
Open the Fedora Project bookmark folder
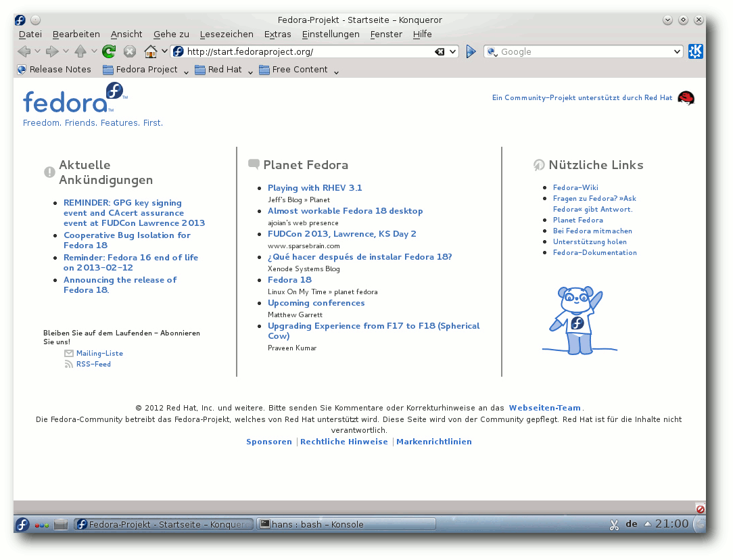[x=146, y=70]
